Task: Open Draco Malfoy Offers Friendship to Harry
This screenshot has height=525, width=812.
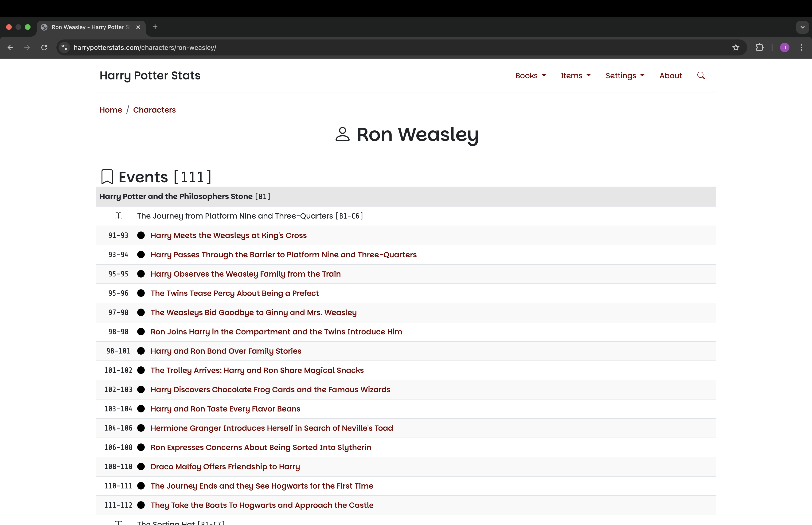Action: coord(225,467)
